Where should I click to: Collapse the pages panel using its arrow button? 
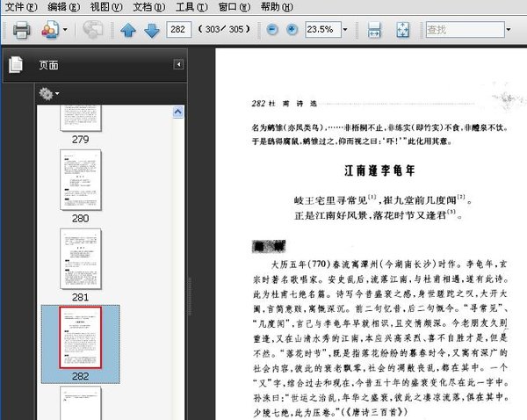pyautogui.click(x=178, y=64)
